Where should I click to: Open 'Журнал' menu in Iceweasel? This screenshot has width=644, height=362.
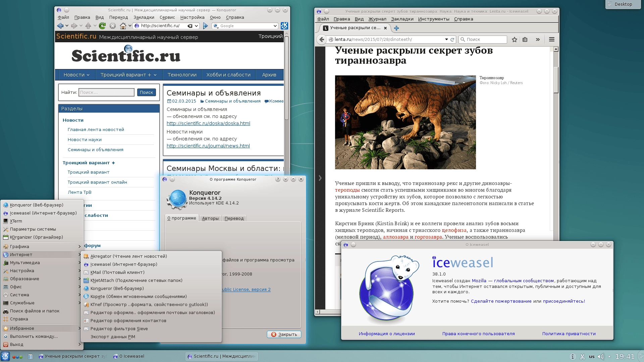tap(377, 19)
